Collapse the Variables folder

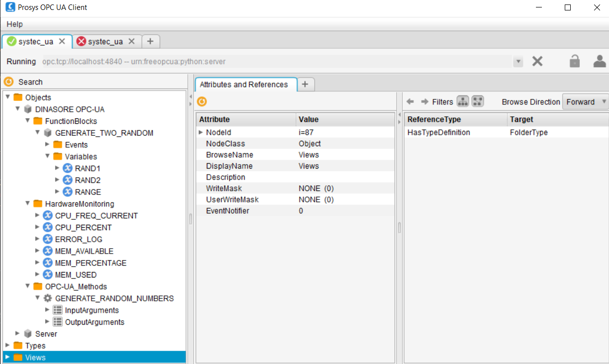point(47,156)
